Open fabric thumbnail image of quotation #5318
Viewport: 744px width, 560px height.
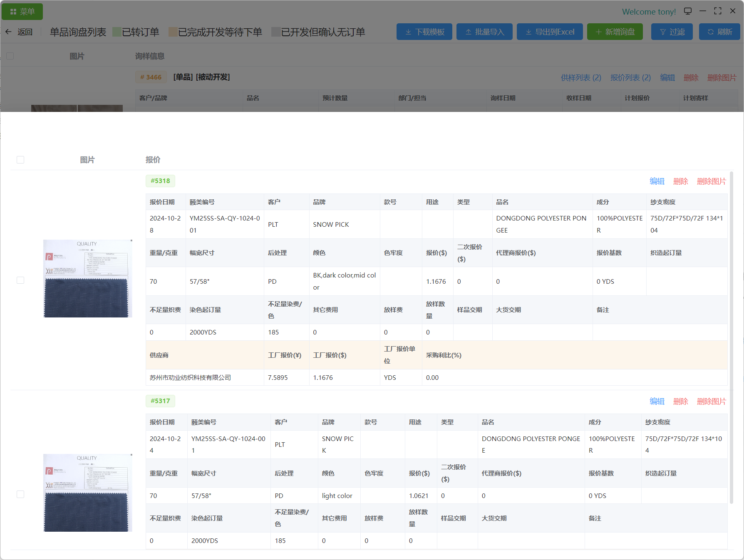(x=88, y=278)
